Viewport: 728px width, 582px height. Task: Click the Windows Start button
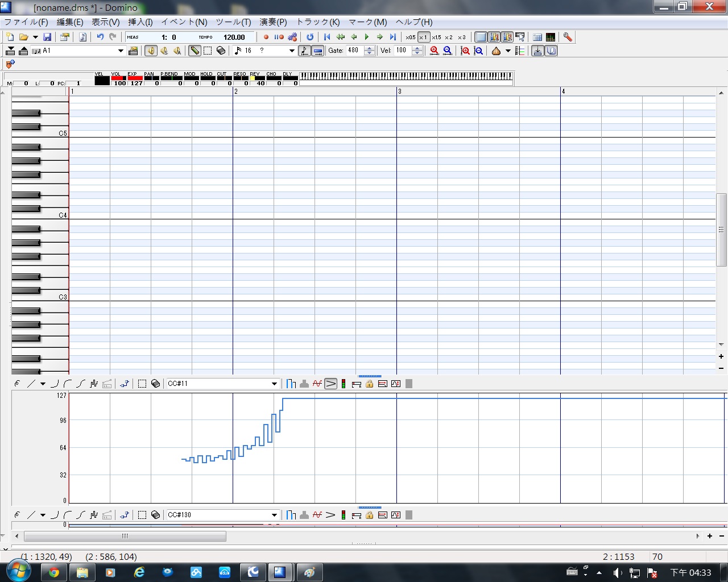[x=18, y=571]
